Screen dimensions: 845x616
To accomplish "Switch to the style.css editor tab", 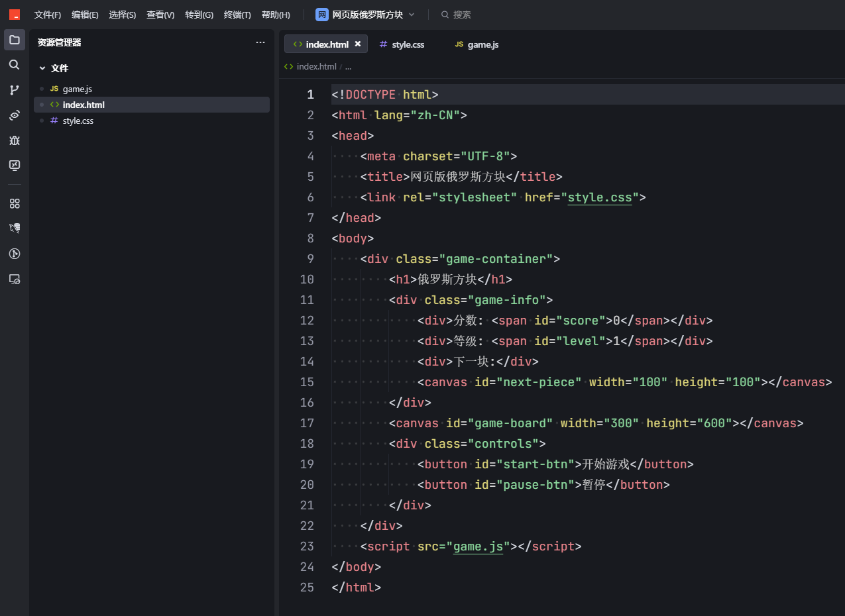I will click(x=402, y=44).
